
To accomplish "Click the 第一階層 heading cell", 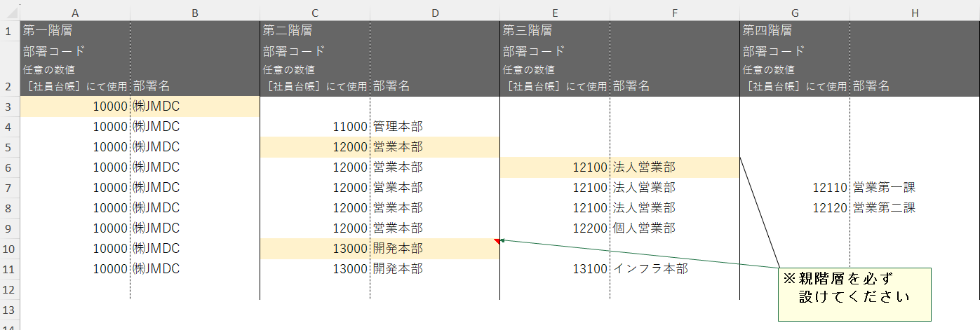I will [x=75, y=30].
